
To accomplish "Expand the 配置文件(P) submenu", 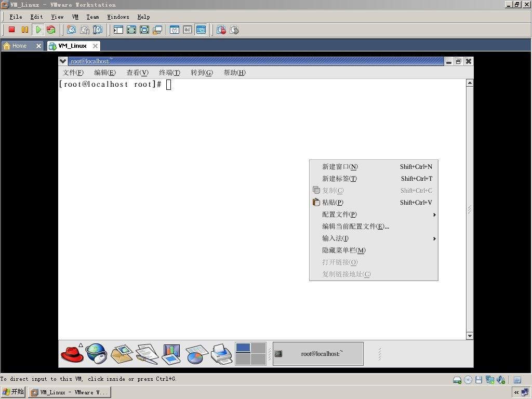I will pos(374,215).
